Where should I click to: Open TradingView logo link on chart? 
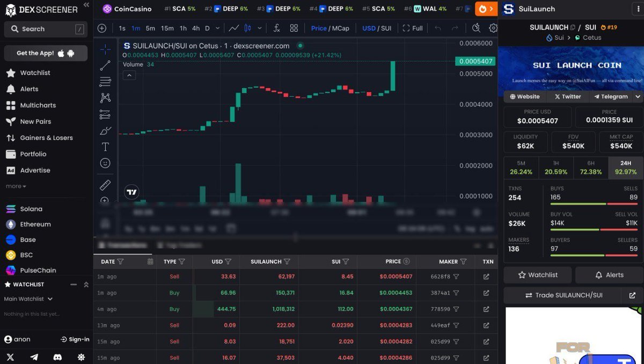[x=131, y=192]
